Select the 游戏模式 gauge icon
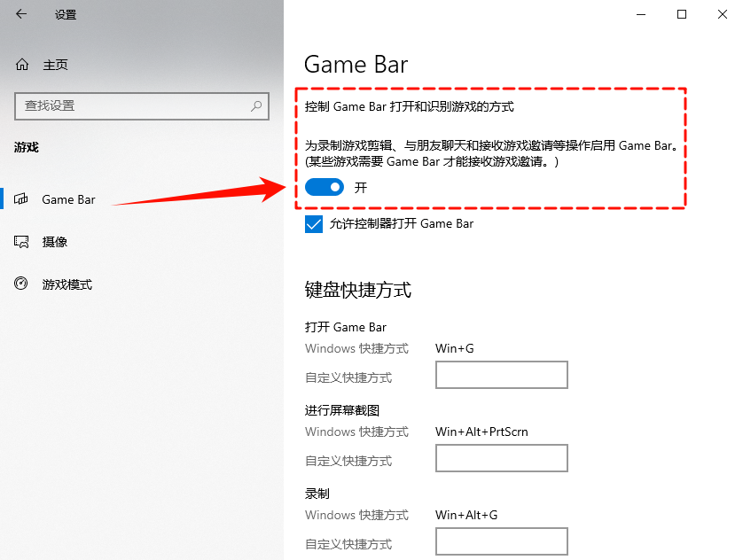Image resolution: width=743 pixels, height=560 pixels. [21, 284]
